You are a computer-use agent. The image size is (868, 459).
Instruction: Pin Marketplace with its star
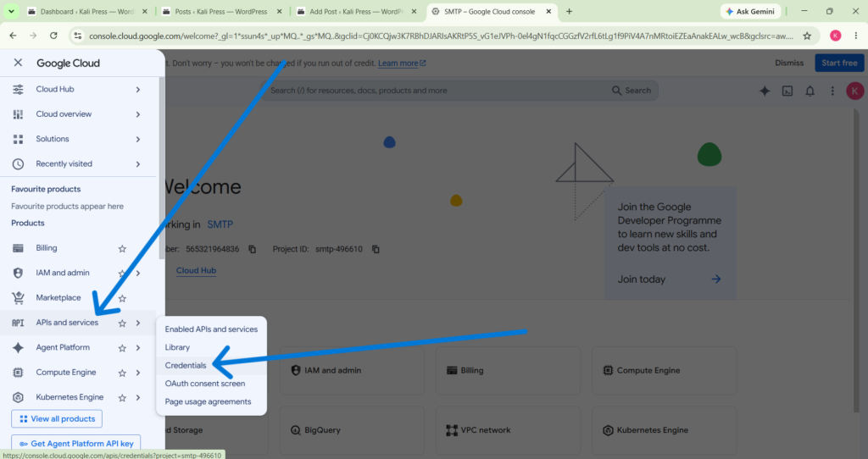[x=122, y=298]
